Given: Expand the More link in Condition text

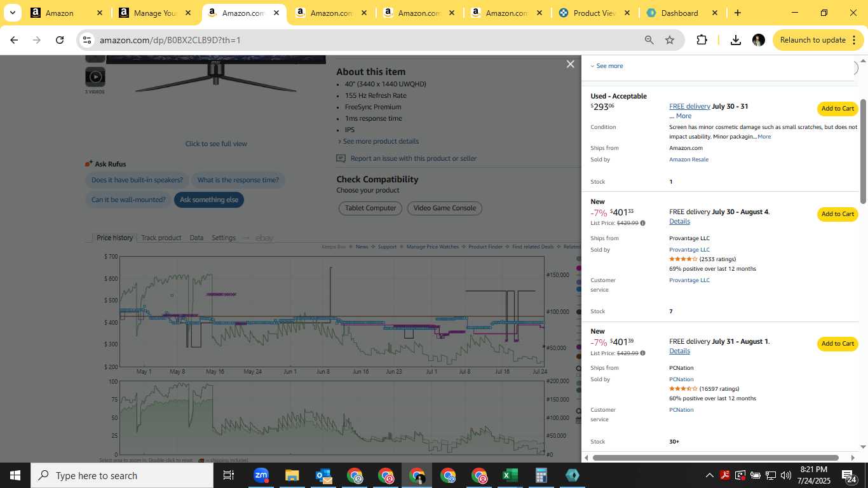Looking at the screenshot, I should [764, 137].
